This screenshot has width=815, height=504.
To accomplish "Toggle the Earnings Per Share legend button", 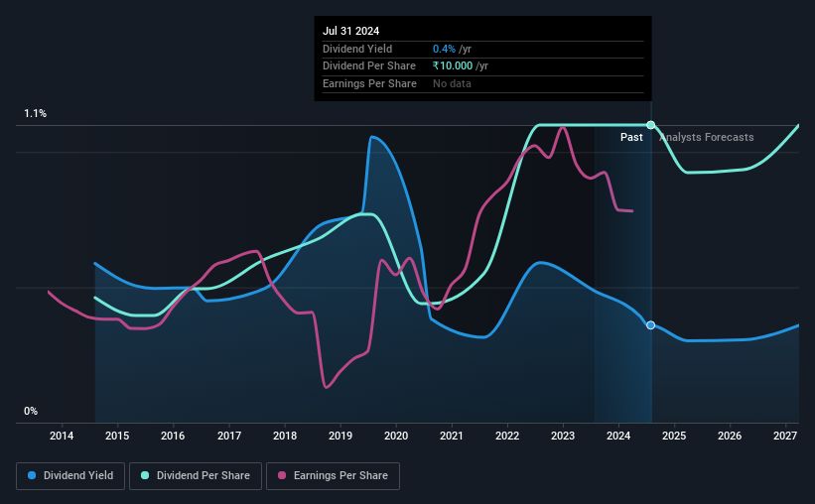I will pos(333,476).
